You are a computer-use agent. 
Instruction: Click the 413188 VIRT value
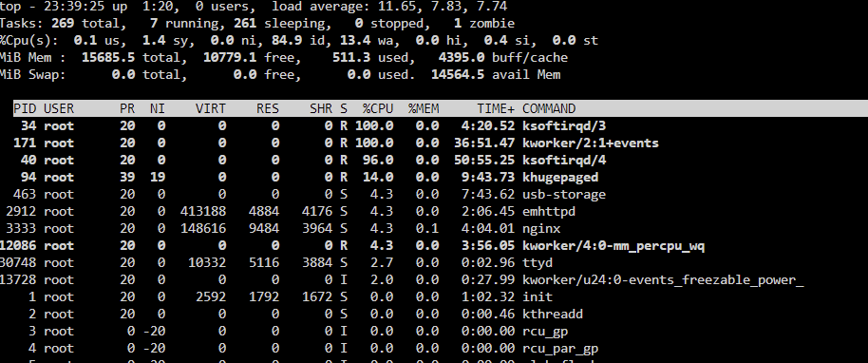click(202, 212)
